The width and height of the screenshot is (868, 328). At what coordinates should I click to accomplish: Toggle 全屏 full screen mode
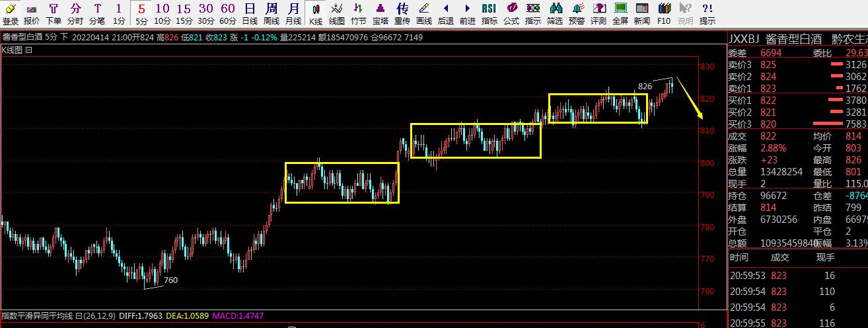(x=620, y=13)
